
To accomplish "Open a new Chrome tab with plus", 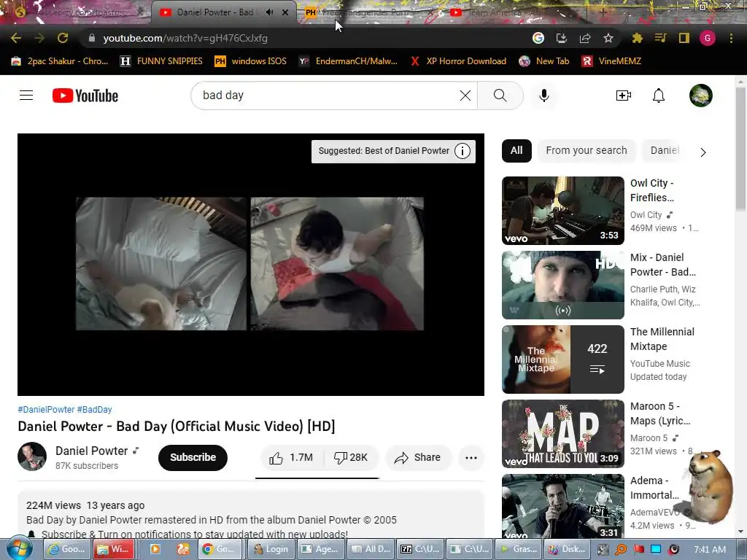I will pyautogui.click(x=603, y=12).
